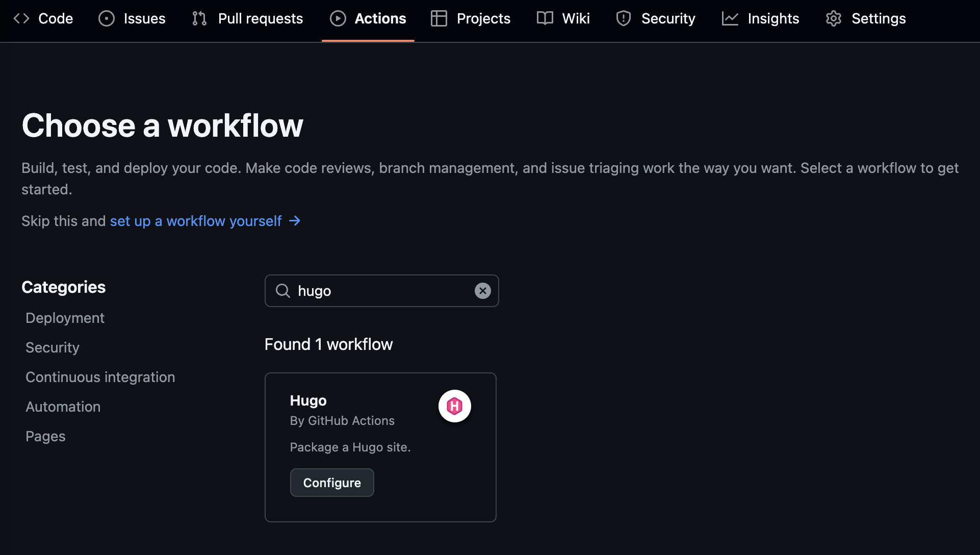
Task: Open the Projects table icon tab
Action: pyautogui.click(x=439, y=18)
